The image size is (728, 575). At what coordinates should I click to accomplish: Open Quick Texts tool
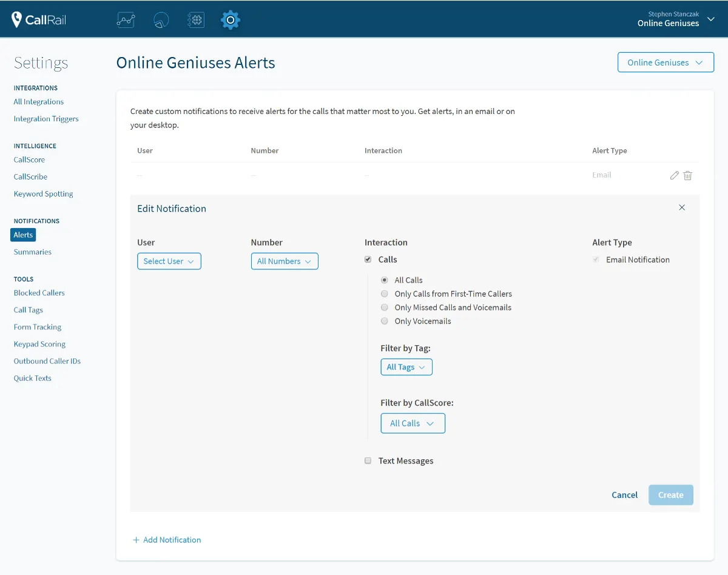click(x=33, y=378)
